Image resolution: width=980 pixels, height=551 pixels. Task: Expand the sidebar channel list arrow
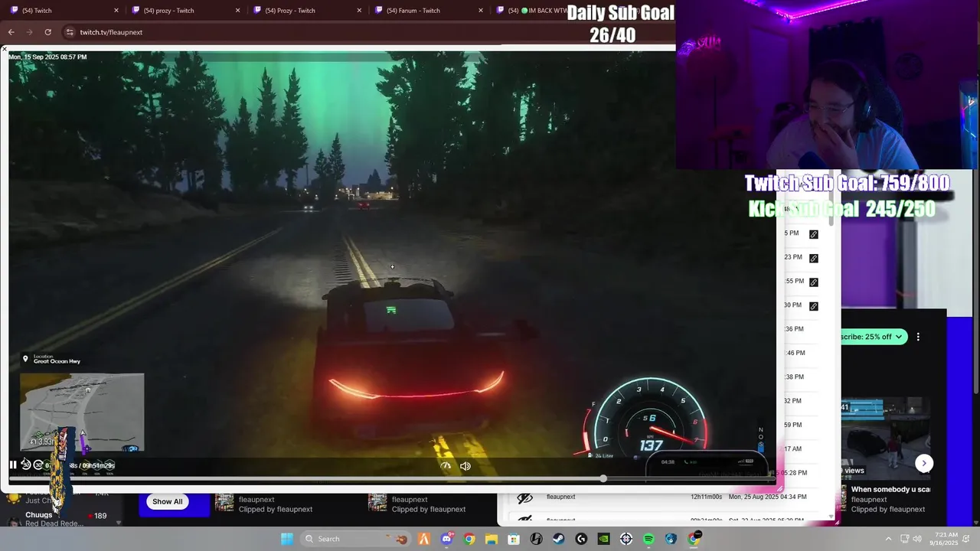tap(119, 523)
